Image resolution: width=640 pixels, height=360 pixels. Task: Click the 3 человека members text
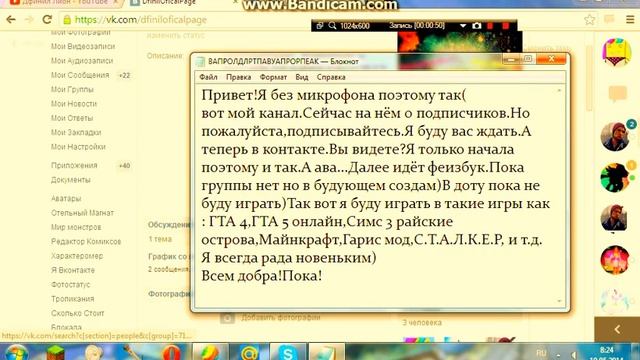(422, 322)
